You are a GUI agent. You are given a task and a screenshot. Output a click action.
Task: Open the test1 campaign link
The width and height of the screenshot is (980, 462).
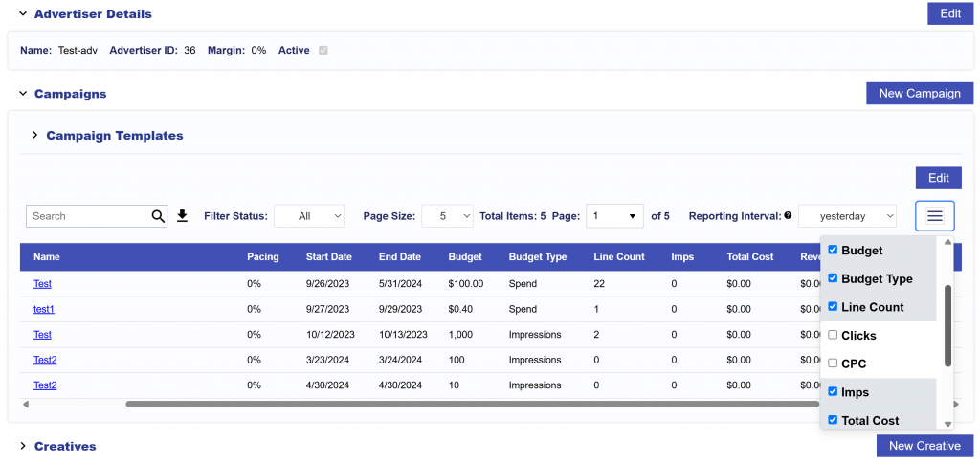coord(44,309)
